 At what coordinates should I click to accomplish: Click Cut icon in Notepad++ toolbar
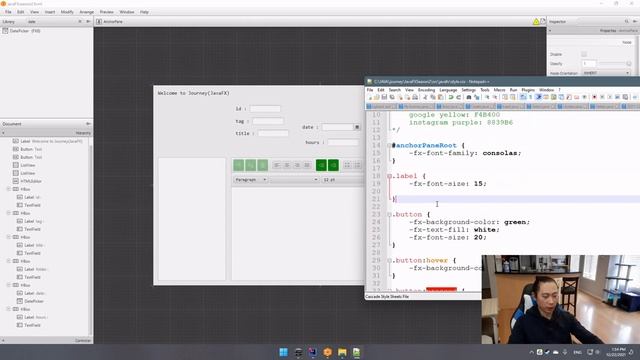point(425,97)
